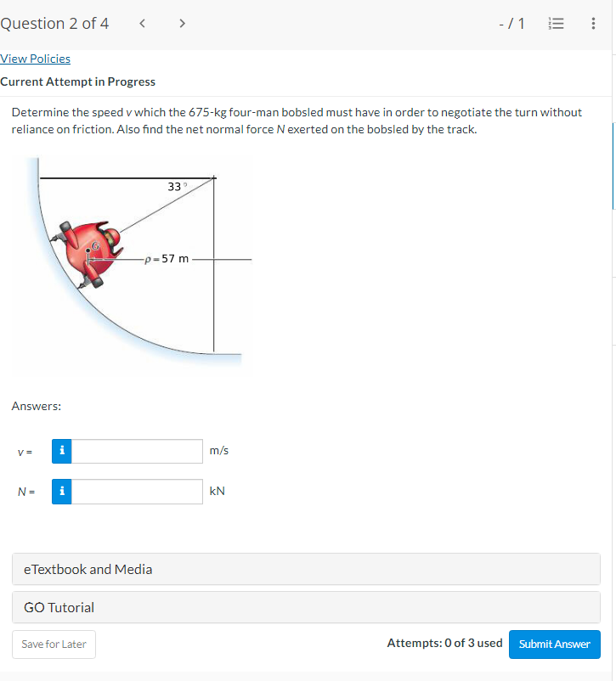Click the ρ = 57 m radius label
Viewport: 616px width, 681px height.
(167, 259)
